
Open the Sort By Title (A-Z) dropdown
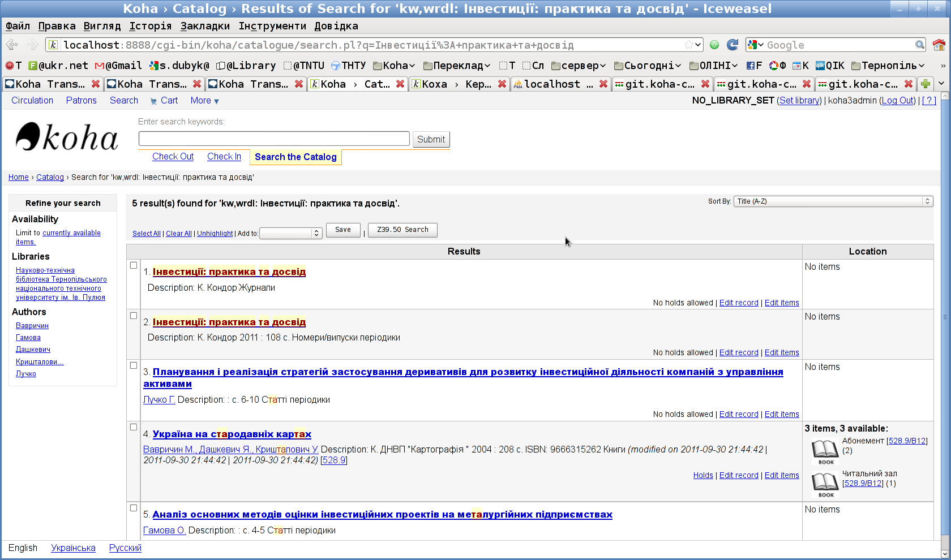pos(833,201)
